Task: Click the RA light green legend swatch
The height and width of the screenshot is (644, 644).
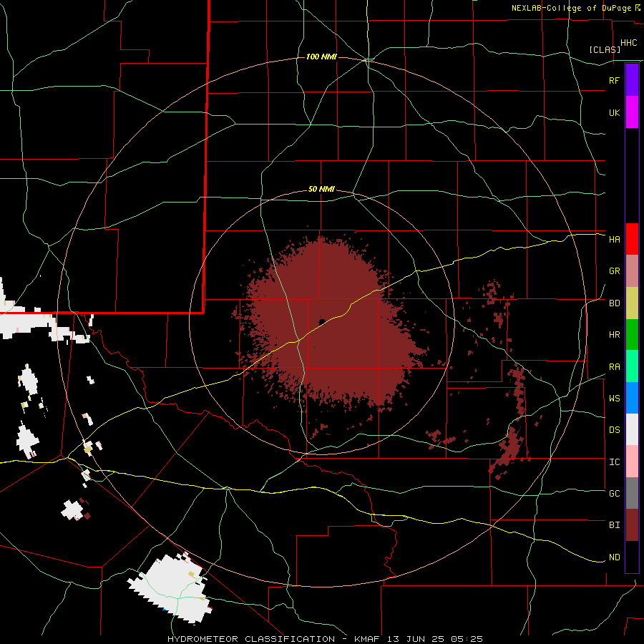Action: click(632, 366)
